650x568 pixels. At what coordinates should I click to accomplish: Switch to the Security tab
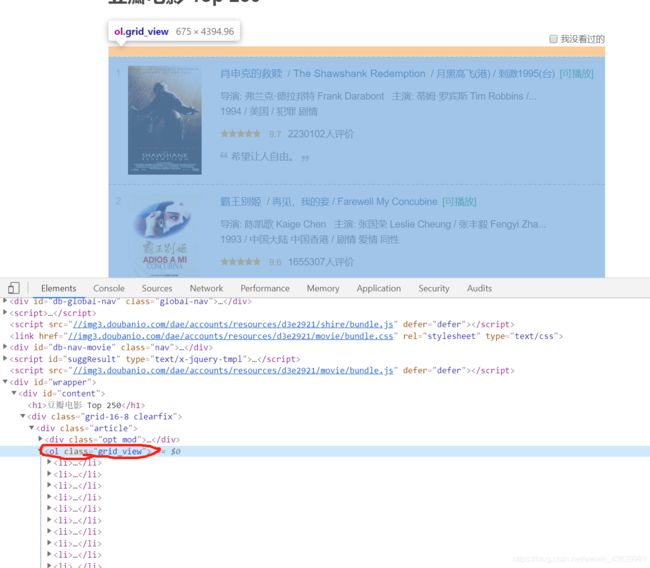tap(434, 288)
